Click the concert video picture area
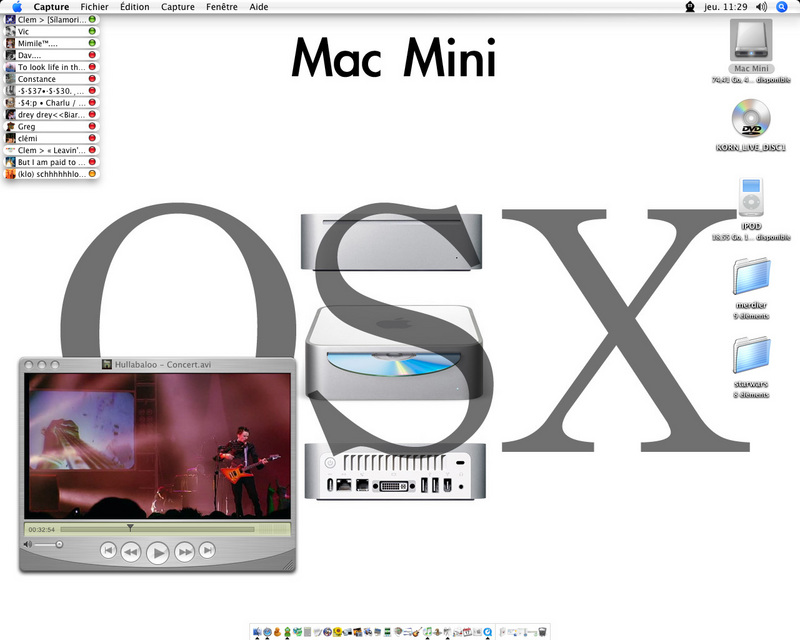 (x=157, y=446)
